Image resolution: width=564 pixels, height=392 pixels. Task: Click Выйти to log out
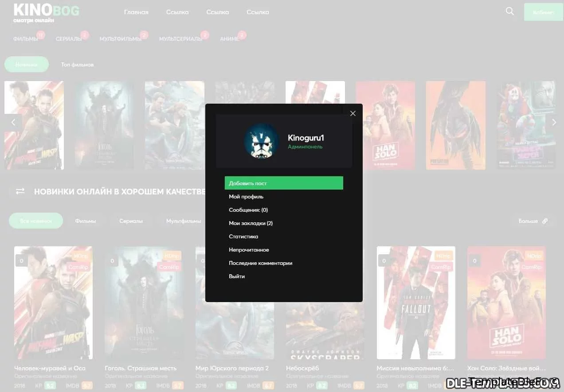click(x=237, y=276)
